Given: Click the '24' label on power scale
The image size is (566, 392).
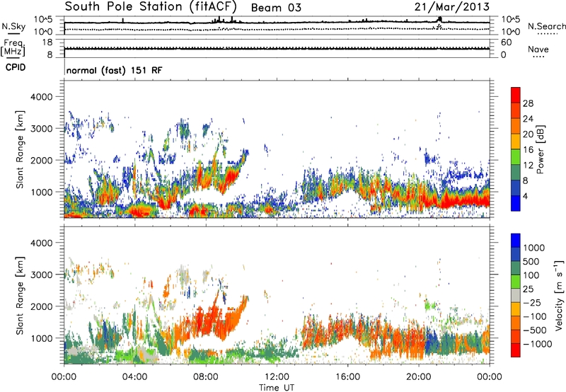Looking at the screenshot, I should [x=528, y=119].
